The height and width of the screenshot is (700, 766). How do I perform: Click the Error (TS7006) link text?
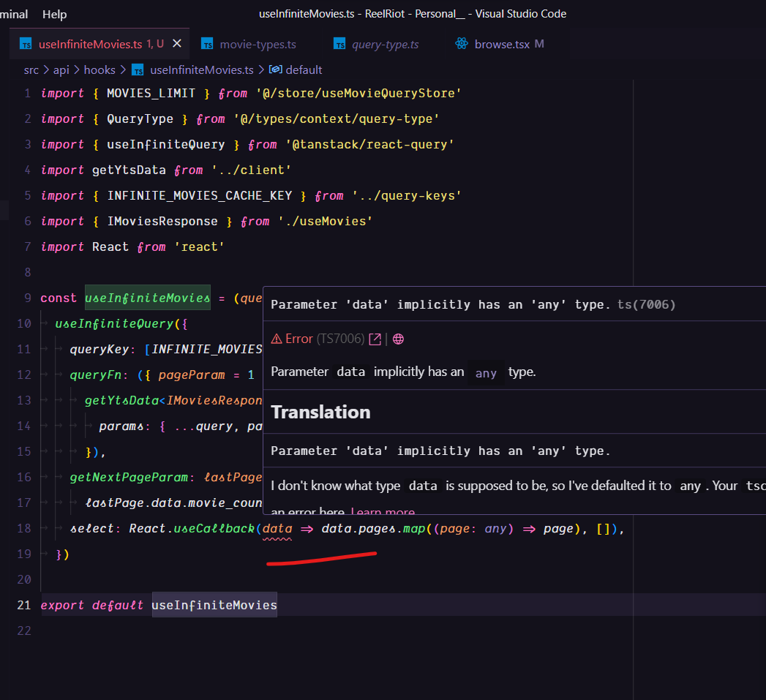point(325,339)
